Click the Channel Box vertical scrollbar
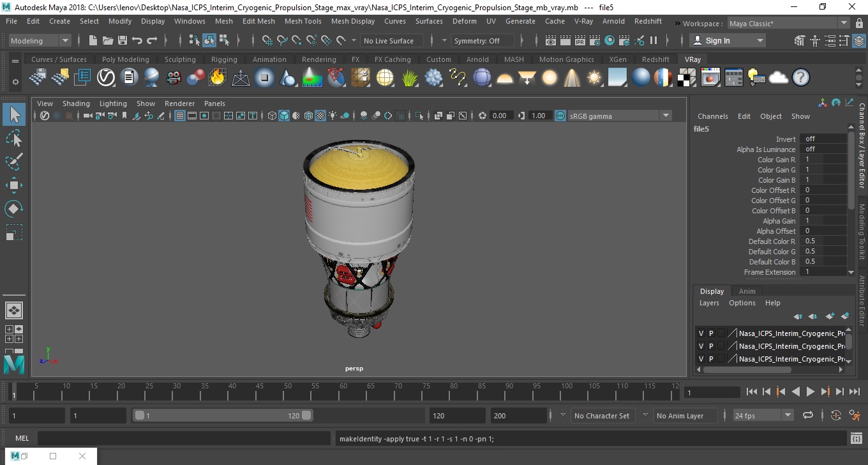 click(850, 169)
